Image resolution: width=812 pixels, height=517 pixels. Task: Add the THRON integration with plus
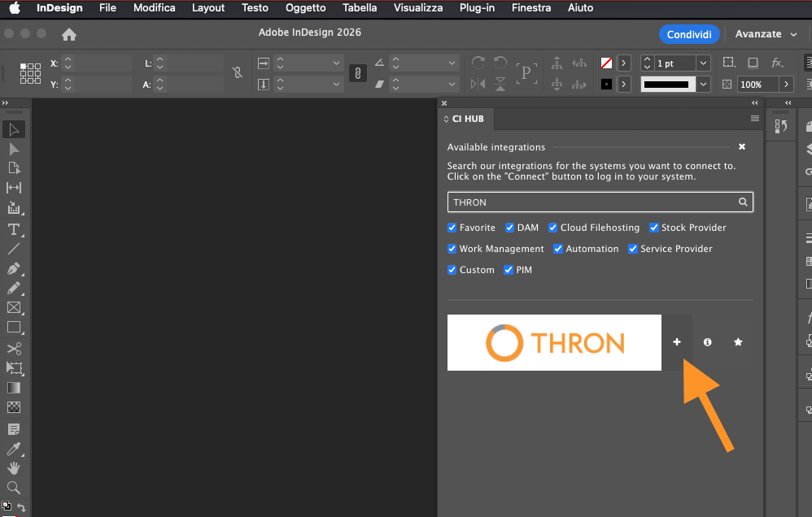[677, 342]
